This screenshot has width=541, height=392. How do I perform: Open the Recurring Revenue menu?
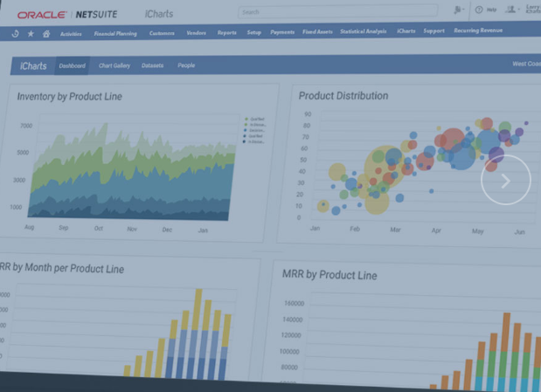point(477,31)
